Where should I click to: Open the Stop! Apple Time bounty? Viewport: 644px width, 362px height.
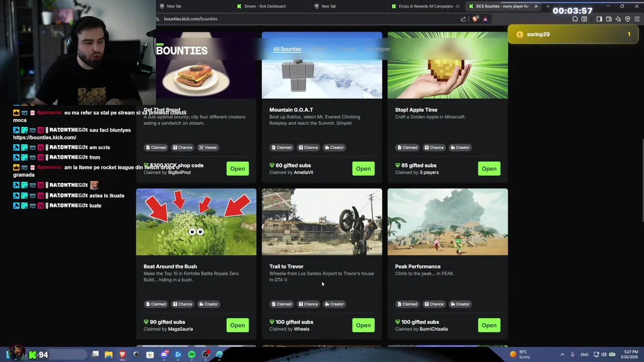click(x=489, y=168)
